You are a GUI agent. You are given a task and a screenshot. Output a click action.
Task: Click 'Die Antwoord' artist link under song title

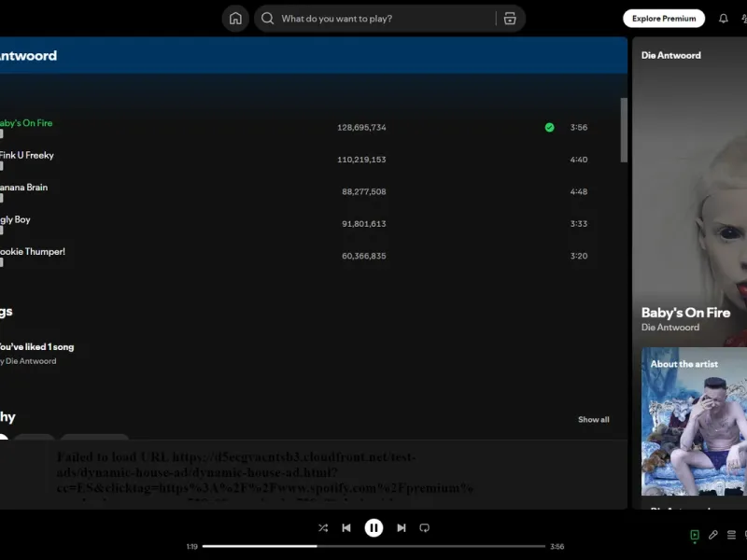click(x=670, y=328)
